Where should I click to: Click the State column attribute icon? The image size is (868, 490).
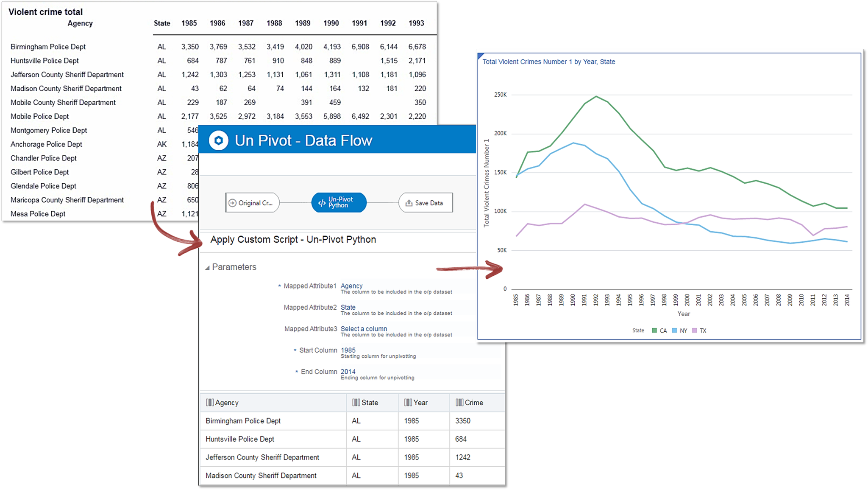[x=356, y=402]
